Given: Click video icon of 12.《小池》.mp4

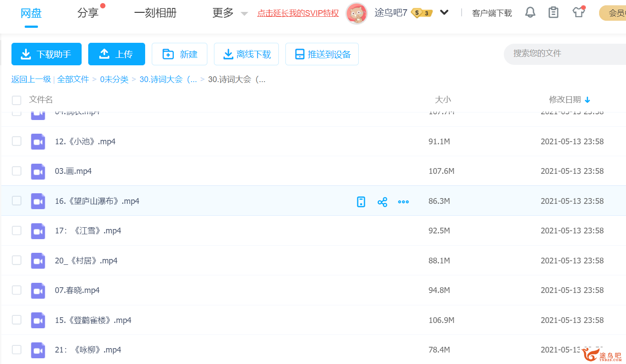Looking at the screenshot, I should tap(38, 142).
